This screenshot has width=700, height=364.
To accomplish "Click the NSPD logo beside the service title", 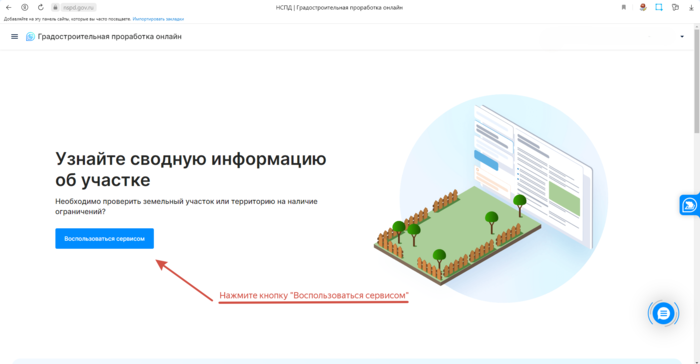I will tap(30, 37).
